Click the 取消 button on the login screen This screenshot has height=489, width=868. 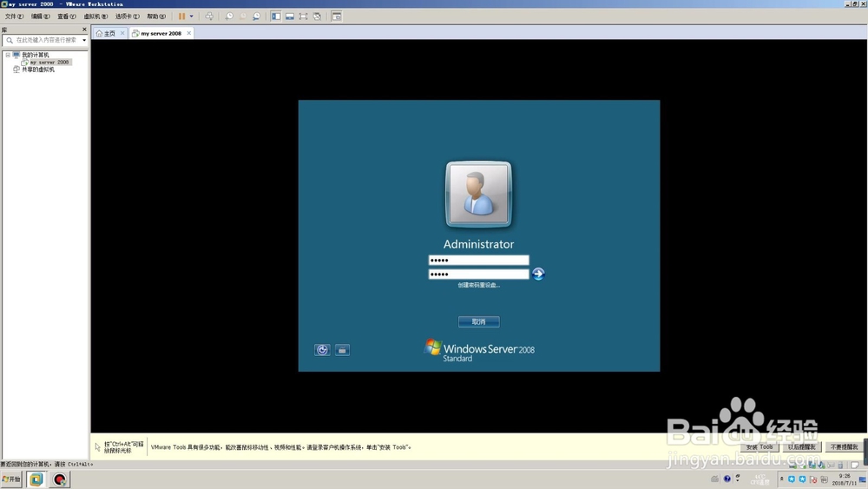coord(479,321)
